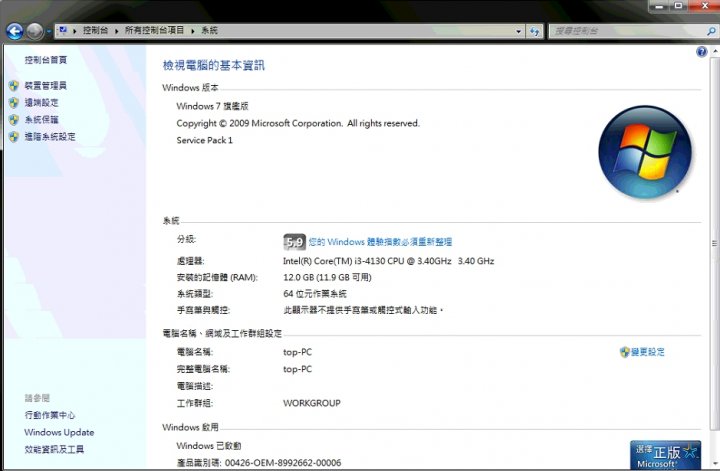
Task: Select the Windows 7 旗艦版 text
Action: click(212, 106)
